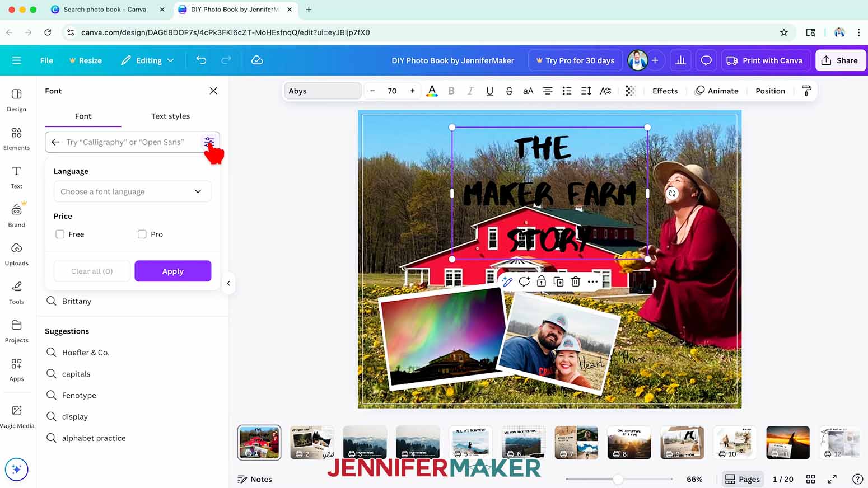Viewport: 868px width, 488px height.
Task: Click the undo arrow
Action: pos(202,60)
